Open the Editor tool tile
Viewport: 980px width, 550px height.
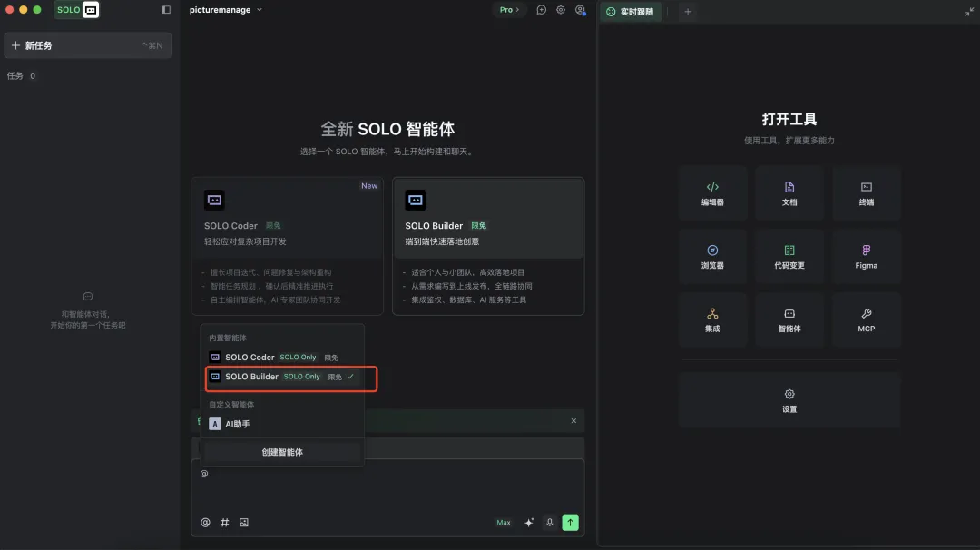click(x=712, y=193)
